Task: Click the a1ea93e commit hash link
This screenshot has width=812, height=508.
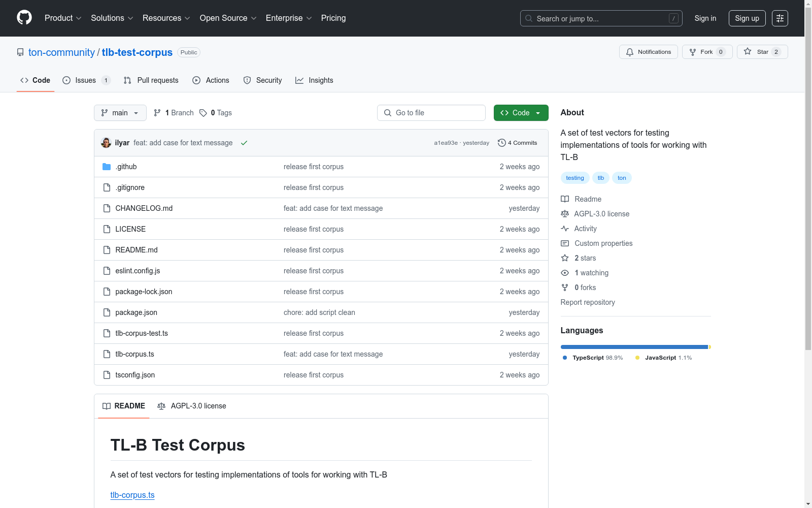Action: pyautogui.click(x=446, y=143)
